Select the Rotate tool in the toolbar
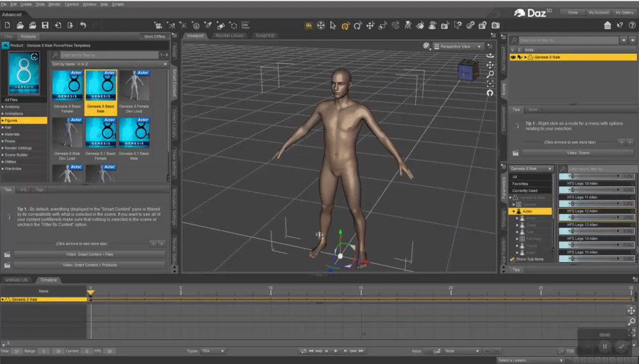The image size is (639, 364). point(358,26)
